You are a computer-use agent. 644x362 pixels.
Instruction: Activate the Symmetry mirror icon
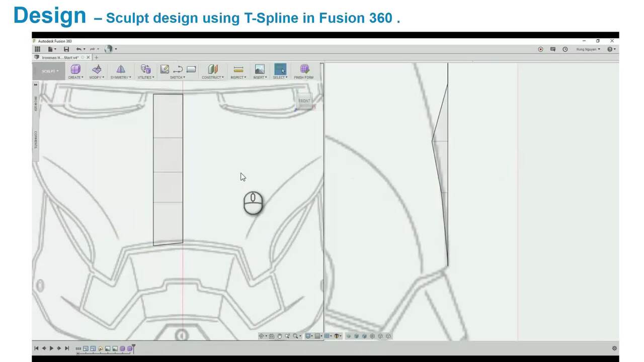(x=121, y=69)
